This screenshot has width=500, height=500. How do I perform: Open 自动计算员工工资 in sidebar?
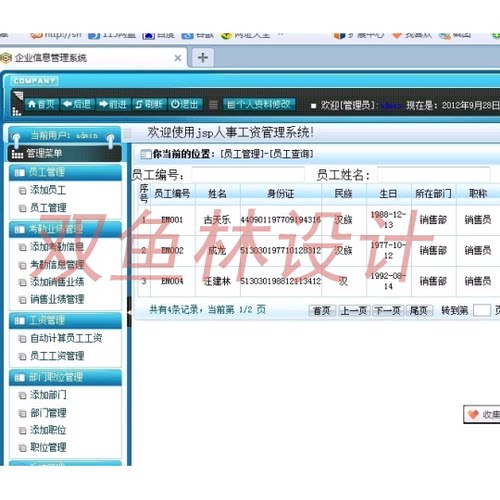pyautogui.click(x=66, y=338)
